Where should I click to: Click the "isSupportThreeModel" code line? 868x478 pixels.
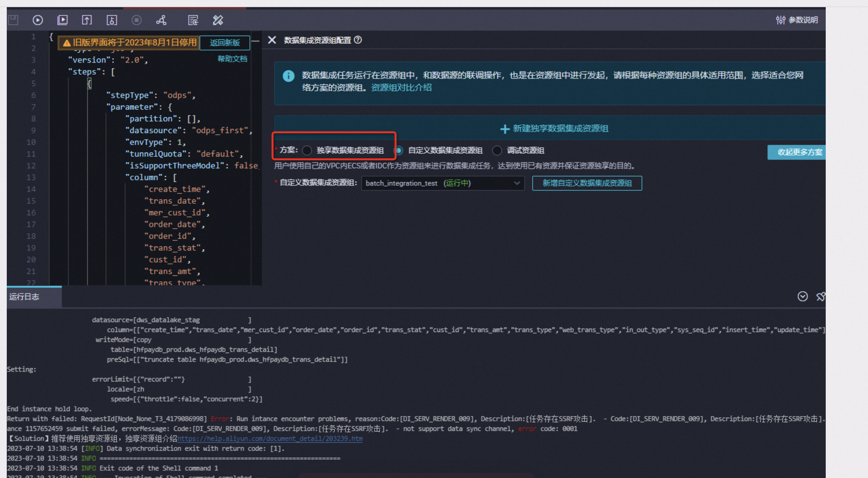(x=192, y=166)
